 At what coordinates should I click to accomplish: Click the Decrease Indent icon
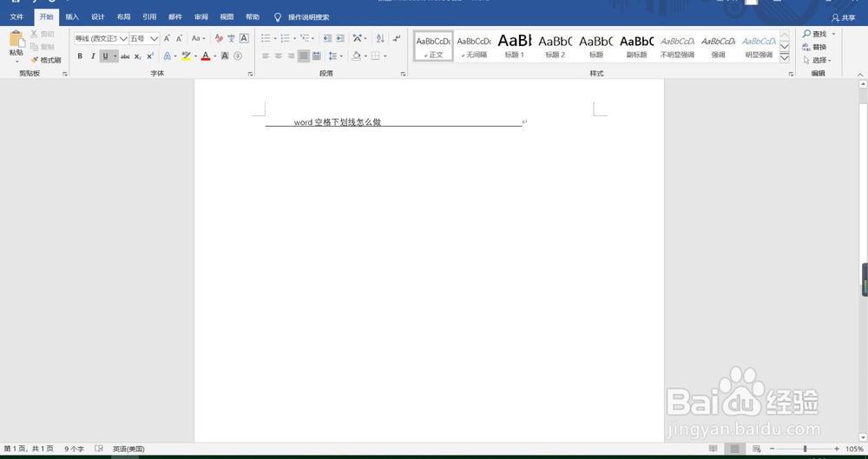coord(327,39)
